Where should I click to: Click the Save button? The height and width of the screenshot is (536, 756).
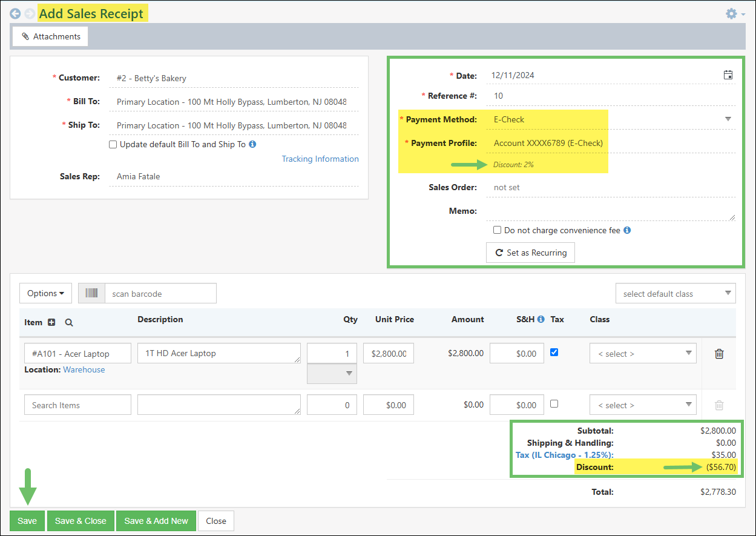27,521
